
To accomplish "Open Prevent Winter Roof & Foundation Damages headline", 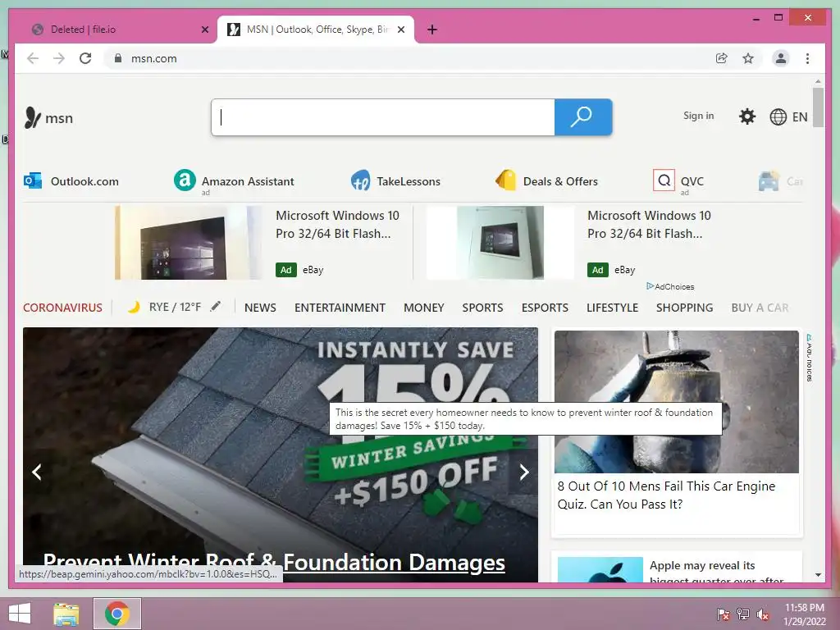I will (274, 563).
